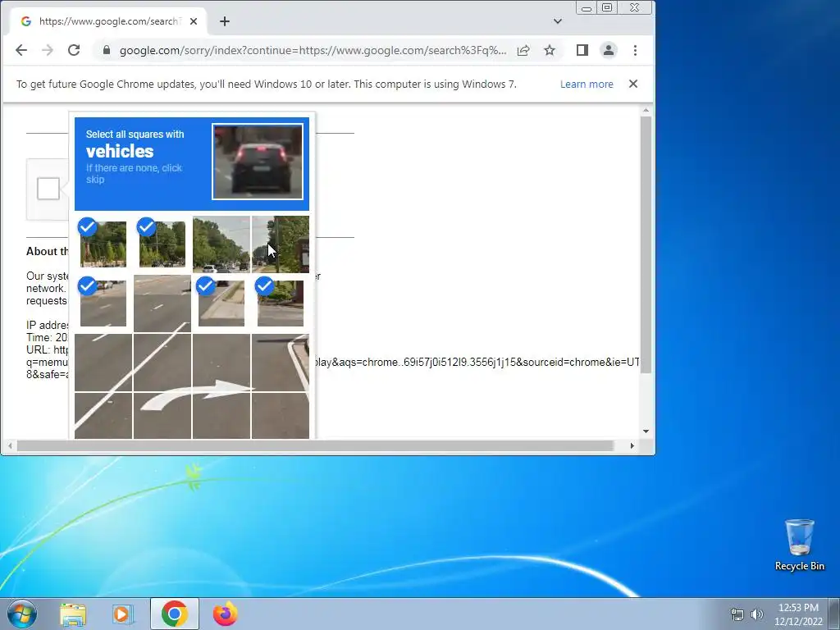Click the vertical scrollbar down arrow

(x=646, y=431)
